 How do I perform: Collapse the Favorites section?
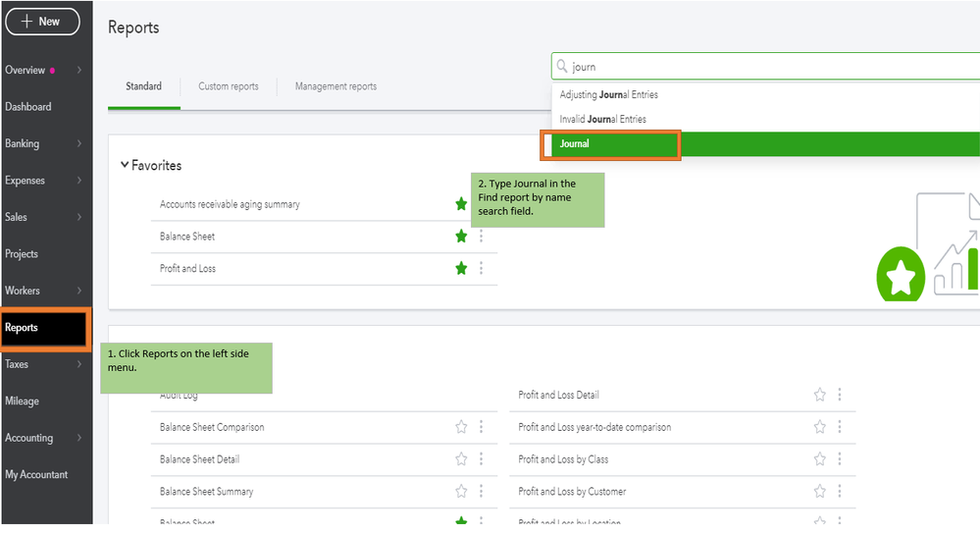tap(125, 166)
